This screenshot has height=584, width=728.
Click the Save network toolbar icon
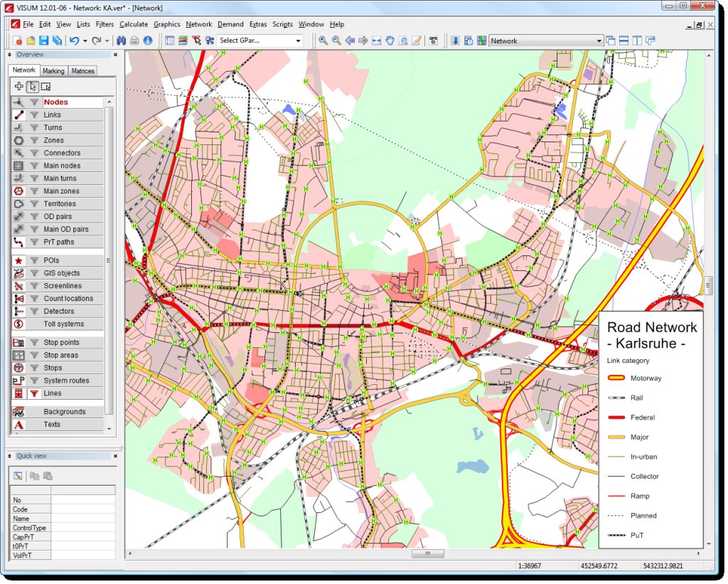click(x=44, y=41)
